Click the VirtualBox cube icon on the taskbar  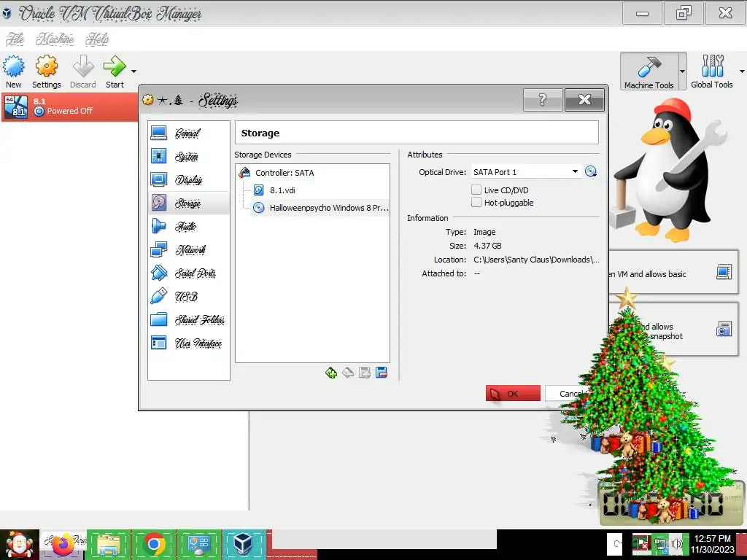[x=244, y=544]
